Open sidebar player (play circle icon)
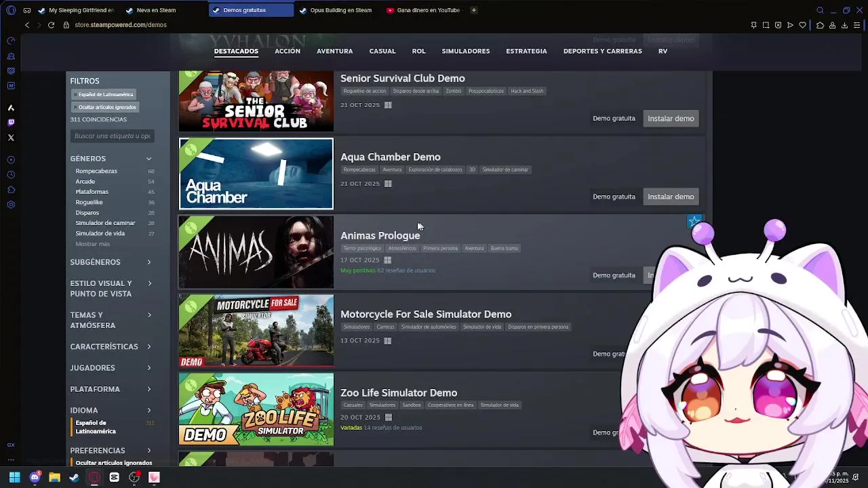This screenshot has width=868, height=488. point(11,160)
